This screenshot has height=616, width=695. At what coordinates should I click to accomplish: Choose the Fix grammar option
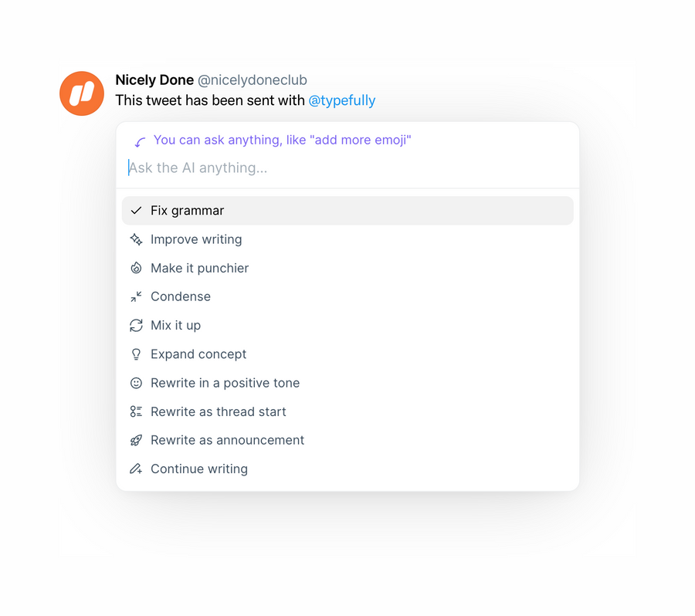(x=188, y=210)
